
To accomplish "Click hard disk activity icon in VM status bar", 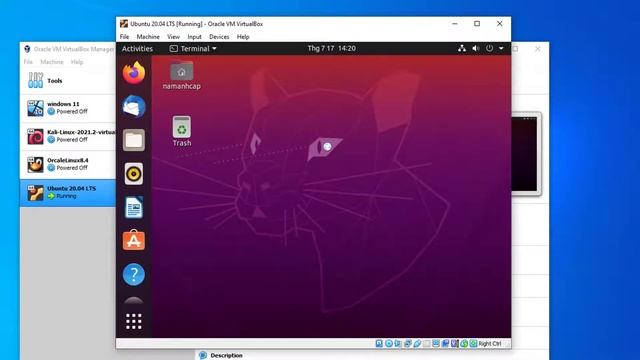I will click(x=379, y=343).
